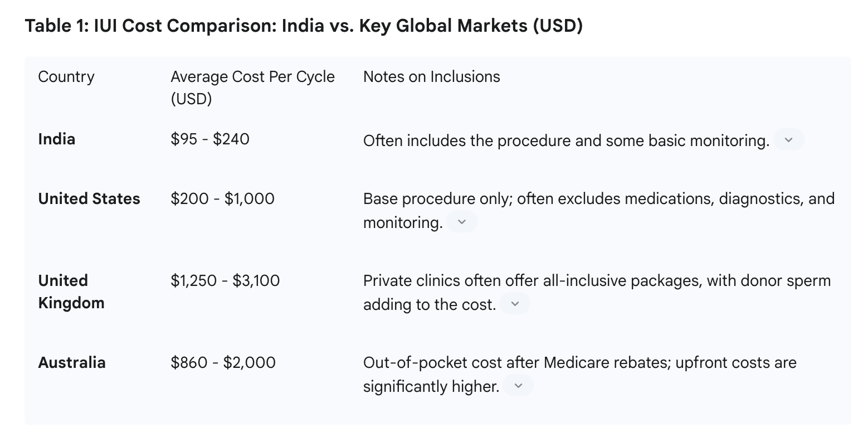Open the chevron after 'adding to the cost.'
Image resolution: width=868 pixels, height=437 pixels.
(x=515, y=304)
